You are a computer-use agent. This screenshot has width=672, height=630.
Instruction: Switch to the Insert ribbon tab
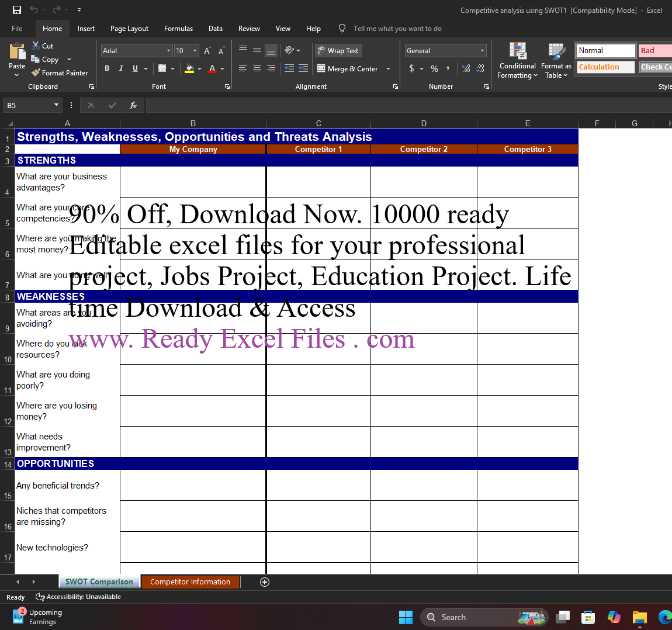coord(86,28)
